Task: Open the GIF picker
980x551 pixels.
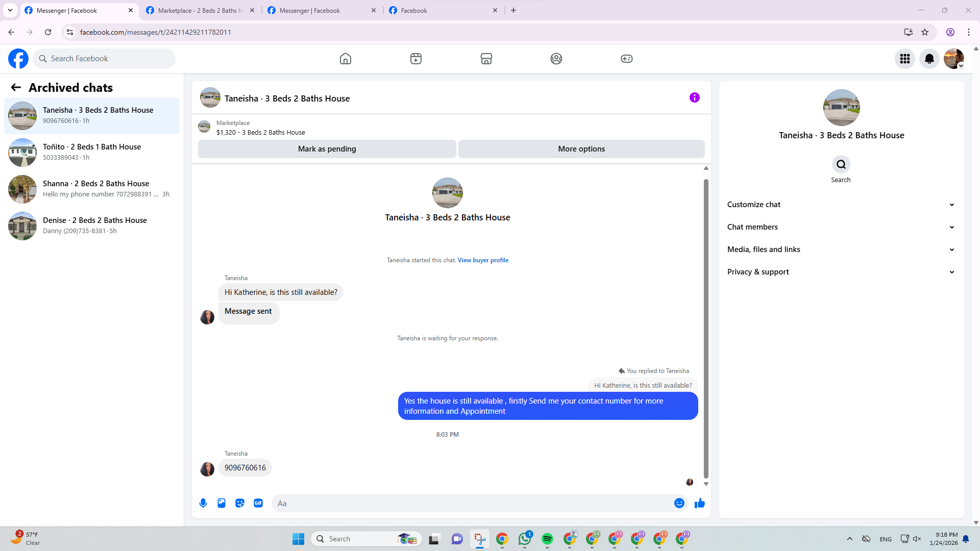Action: [258, 503]
